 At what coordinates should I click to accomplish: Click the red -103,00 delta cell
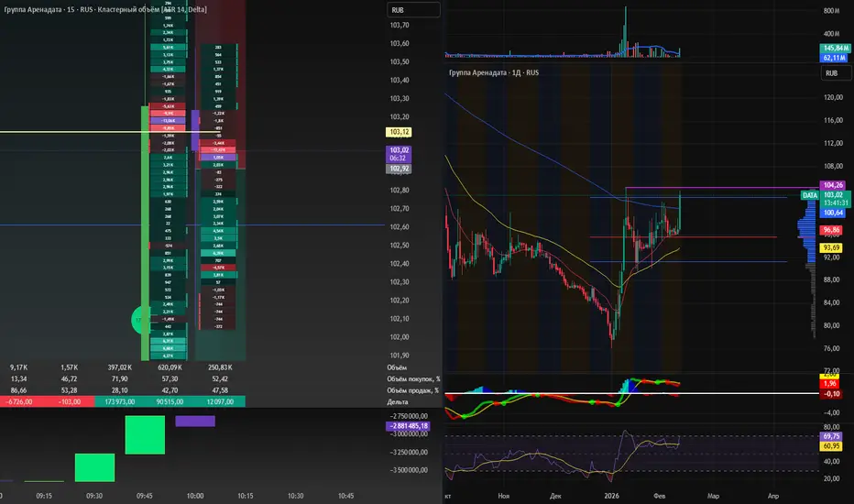(x=69, y=402)
